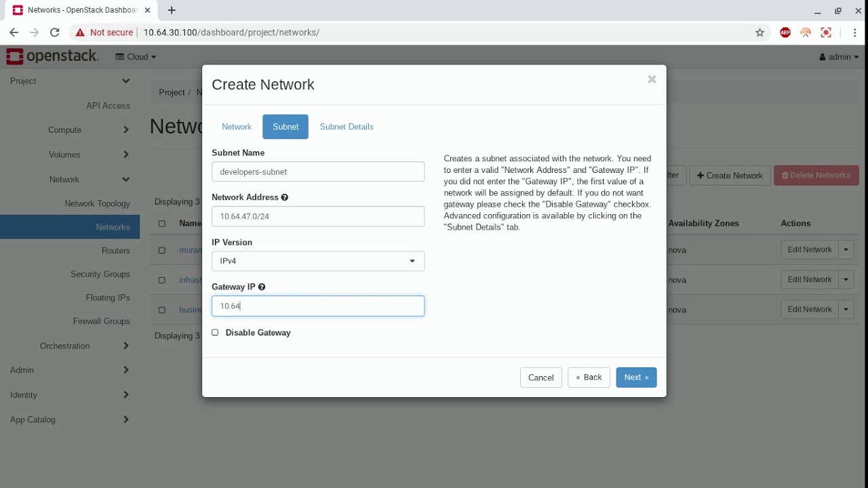Viewport: 868px width, 488px height.
Task: Close the Networks - OpenStack Dashboard tab
Action: 147,10
